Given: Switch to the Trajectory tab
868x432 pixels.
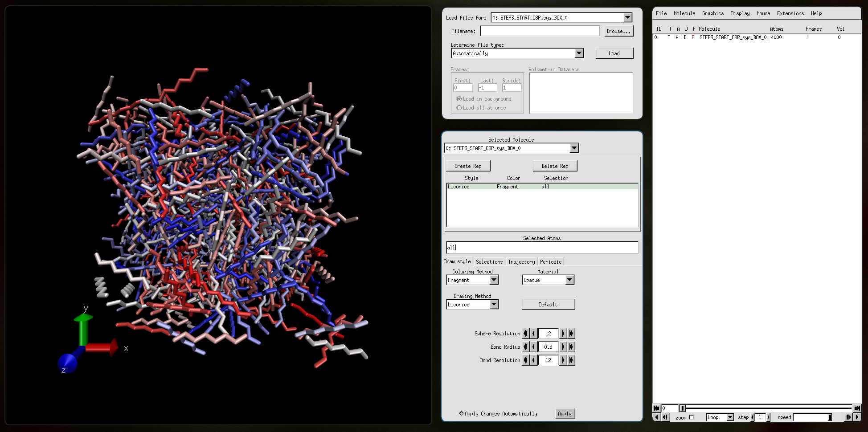Looking at the screenshot, I should (521, 262).
